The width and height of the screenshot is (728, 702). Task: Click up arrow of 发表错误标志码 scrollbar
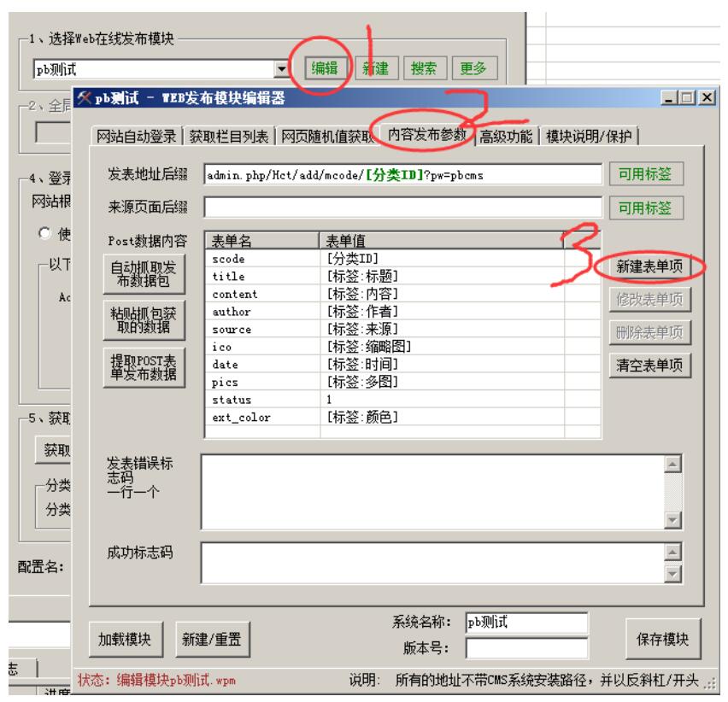click(x=672, y=464)
